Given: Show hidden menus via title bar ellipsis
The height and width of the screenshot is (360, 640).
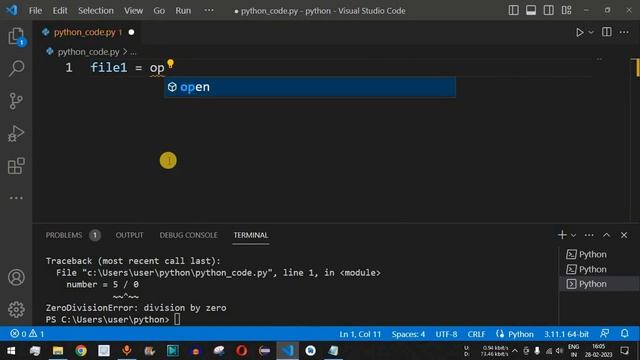Looking at the screenshot, I should tap(209, 10).
